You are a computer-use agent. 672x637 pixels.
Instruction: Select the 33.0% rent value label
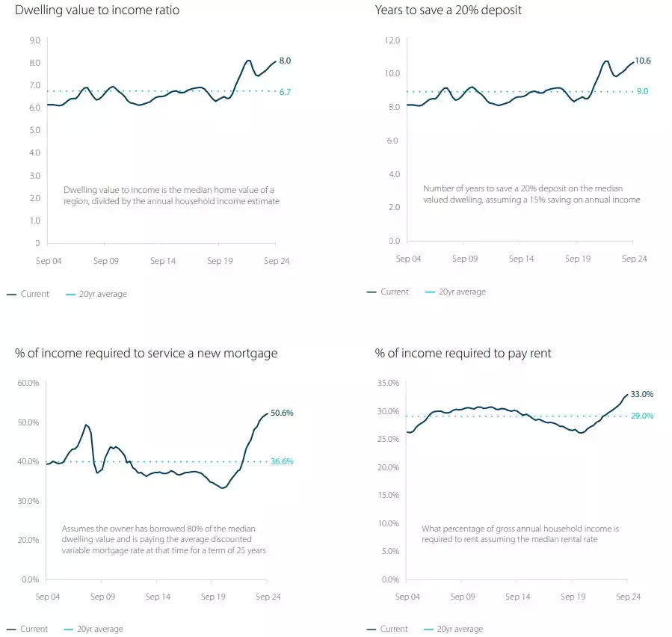tap(642, 394)
